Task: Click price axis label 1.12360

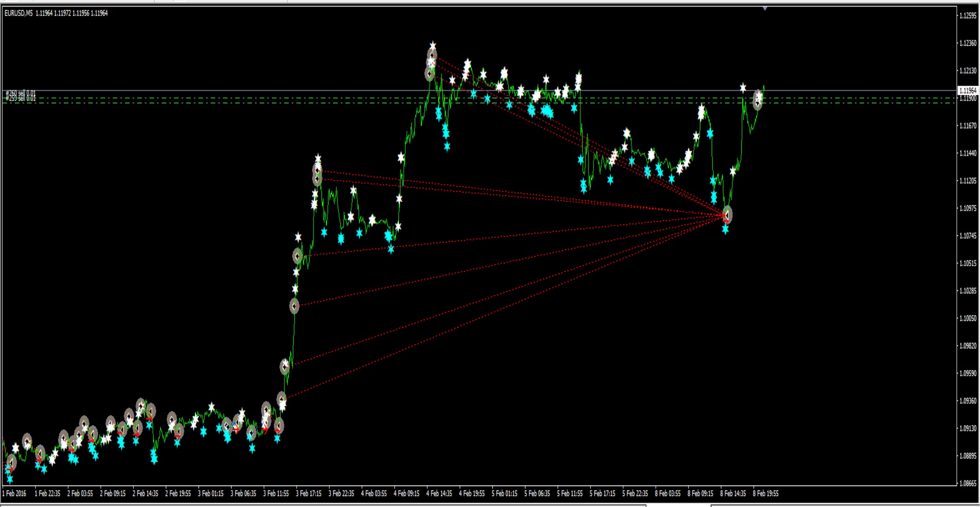Action: coord(968,43)
